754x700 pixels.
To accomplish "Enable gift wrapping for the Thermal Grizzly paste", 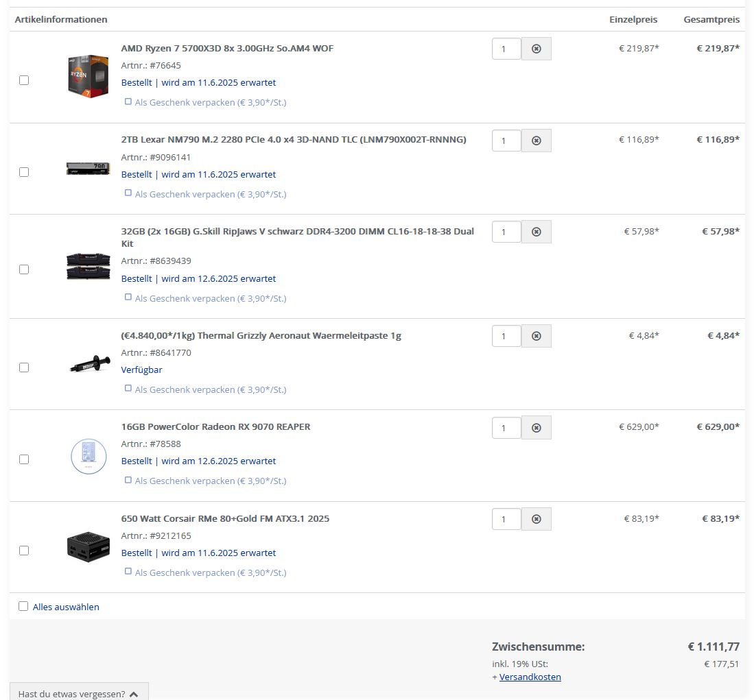I will [x=128, y=388].
